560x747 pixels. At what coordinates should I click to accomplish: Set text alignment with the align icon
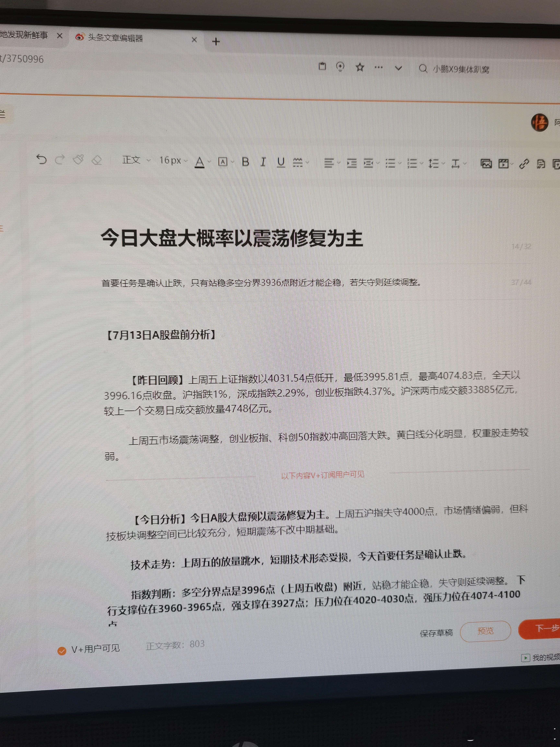point(329,163)
